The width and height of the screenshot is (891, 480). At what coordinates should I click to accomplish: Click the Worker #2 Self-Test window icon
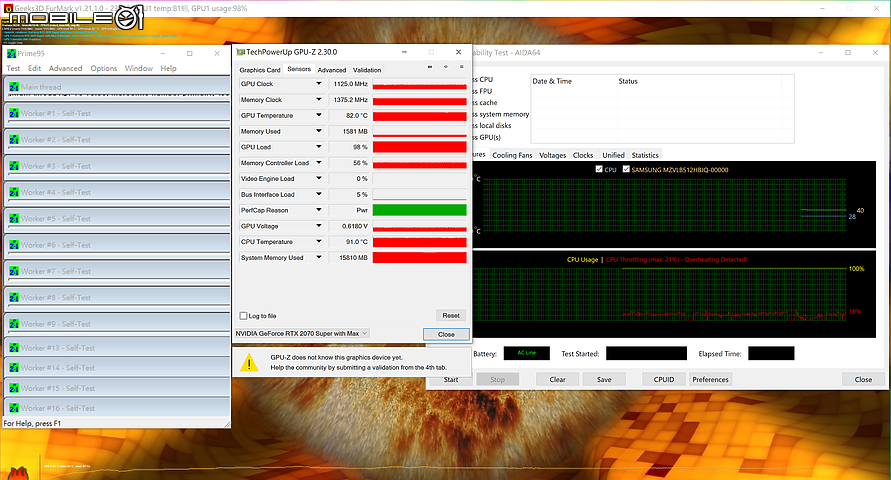coord(14,140)
